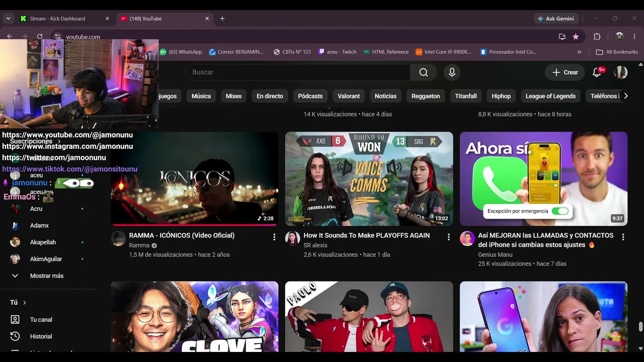Click the Ask Gemini button

tap(556, 19)
